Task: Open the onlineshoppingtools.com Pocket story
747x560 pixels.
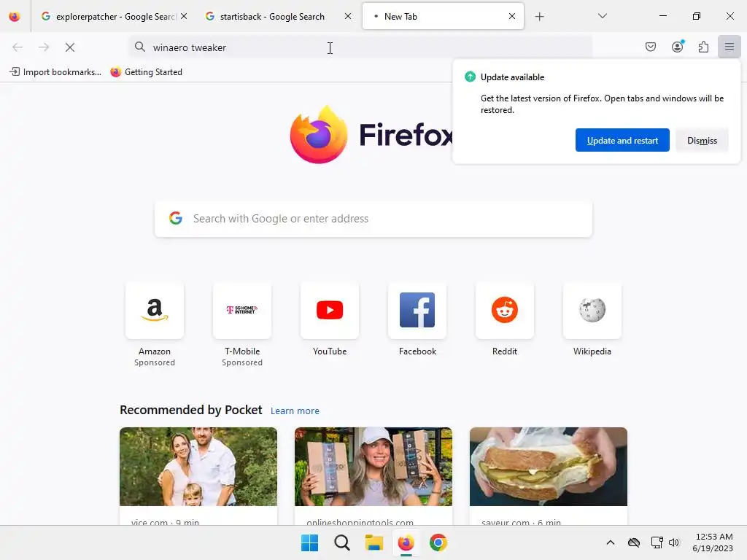Action: tap(373, 476)
